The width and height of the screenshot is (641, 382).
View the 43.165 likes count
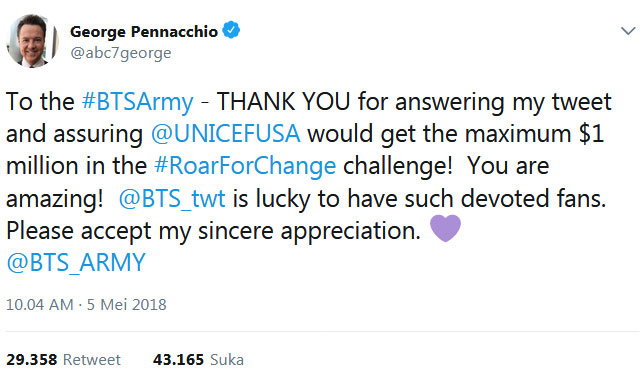(x=178, y=360)
